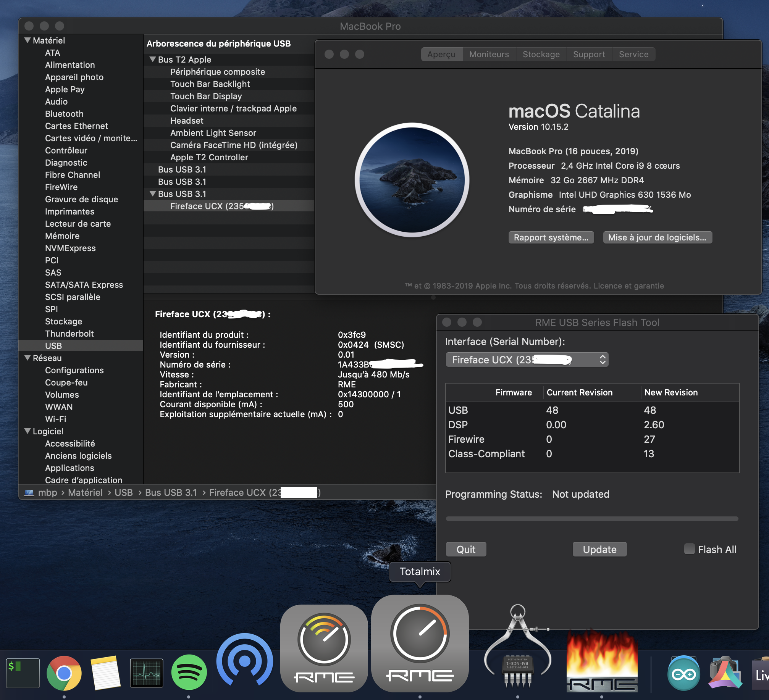The width and height of the screenshot is (769, 700).
Task: Select Headset in the USB tree
Action: pos(229,121)
